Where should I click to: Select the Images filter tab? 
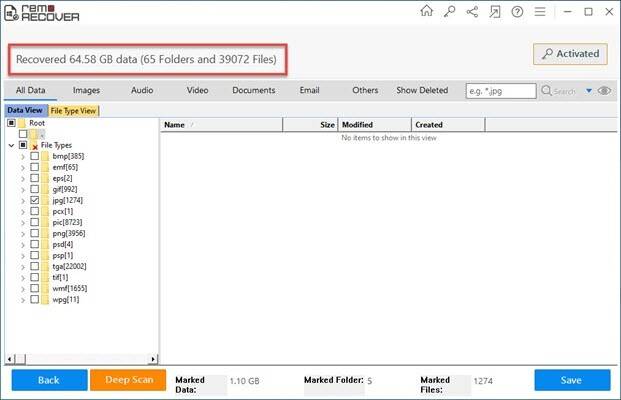[x=86, y=90]
